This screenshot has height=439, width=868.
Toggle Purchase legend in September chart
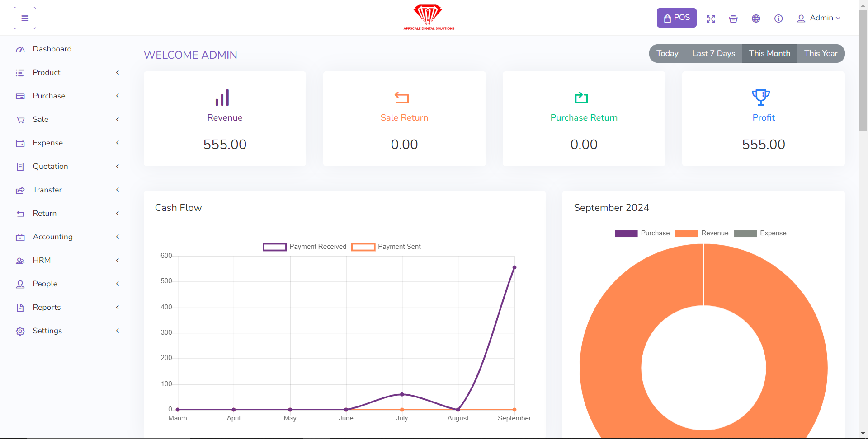click(642, 233)
